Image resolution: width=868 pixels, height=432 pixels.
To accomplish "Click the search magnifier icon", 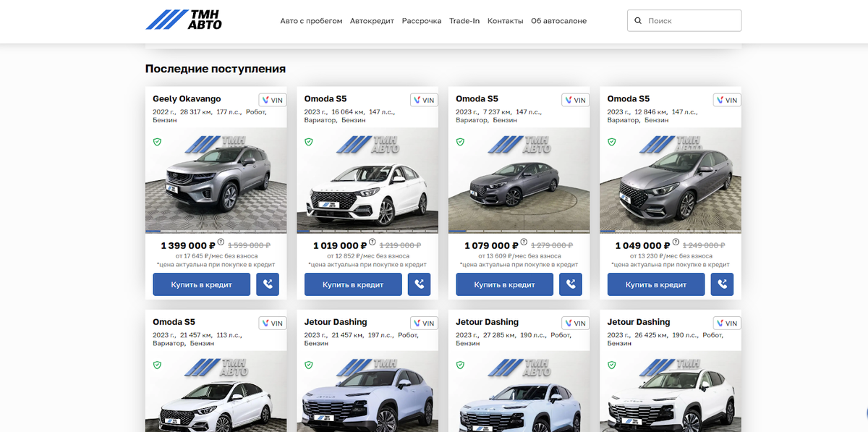I will 638,21.
